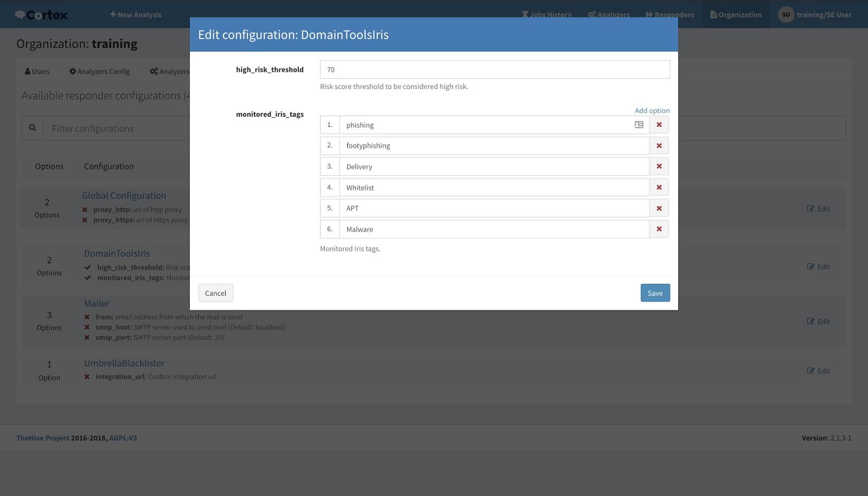
Task: Edit the Mailer configuration row
Action: tap(818, 321)
